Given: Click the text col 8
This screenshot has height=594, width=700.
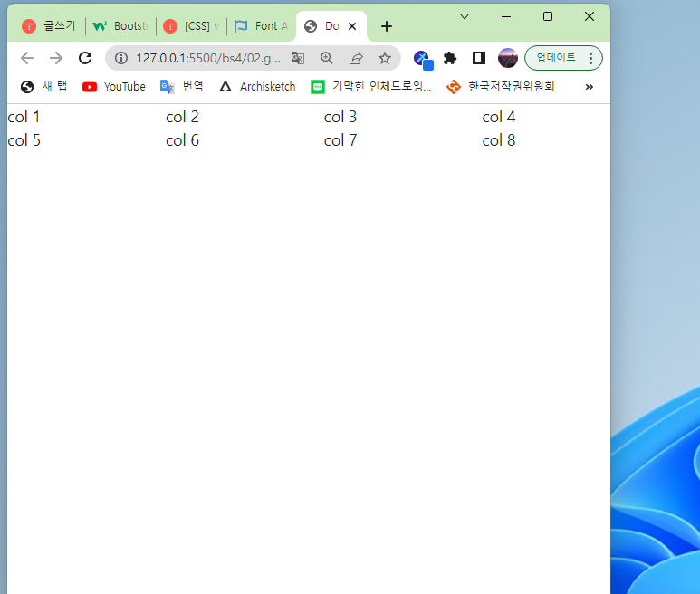Looking at the screenshot, I should pos(499,140).
